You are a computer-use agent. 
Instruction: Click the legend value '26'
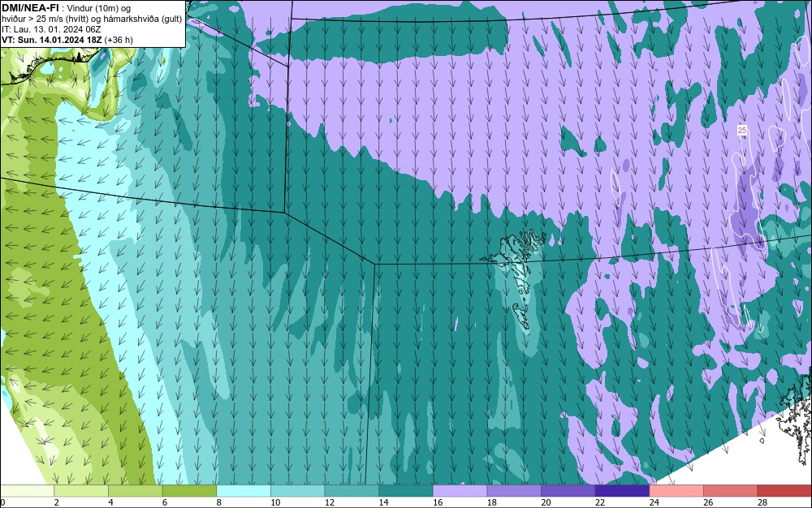708,502
